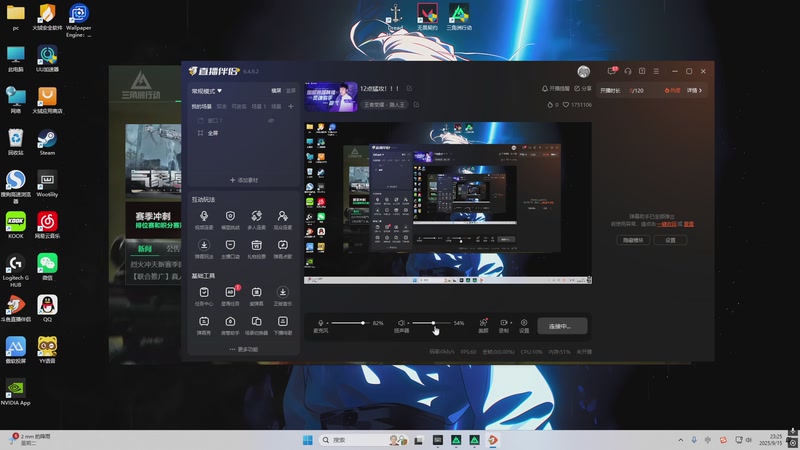Select the 窗口1 window source row
The width and height of the screenshot is (800, 450).
point(244,120)
